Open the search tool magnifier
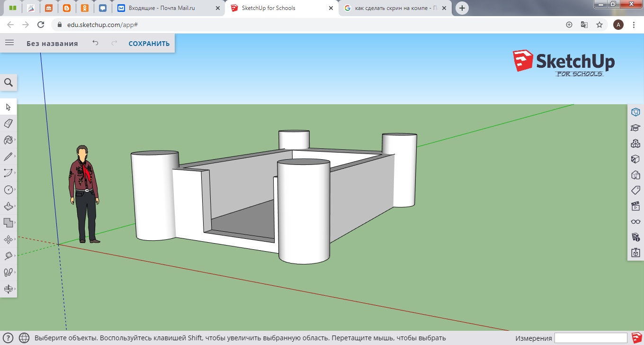The width and height of the screenshot is (644, 345). coord(9,82)
